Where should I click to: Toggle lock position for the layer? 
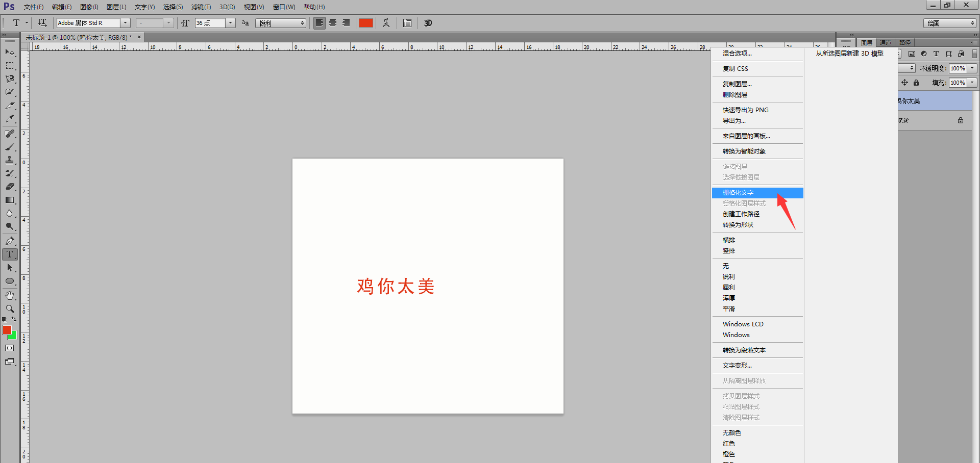tap(904, 83)
